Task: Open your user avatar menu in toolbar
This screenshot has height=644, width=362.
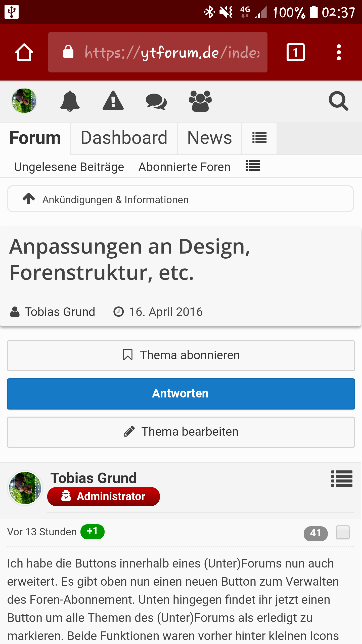Action: point(24,101)
